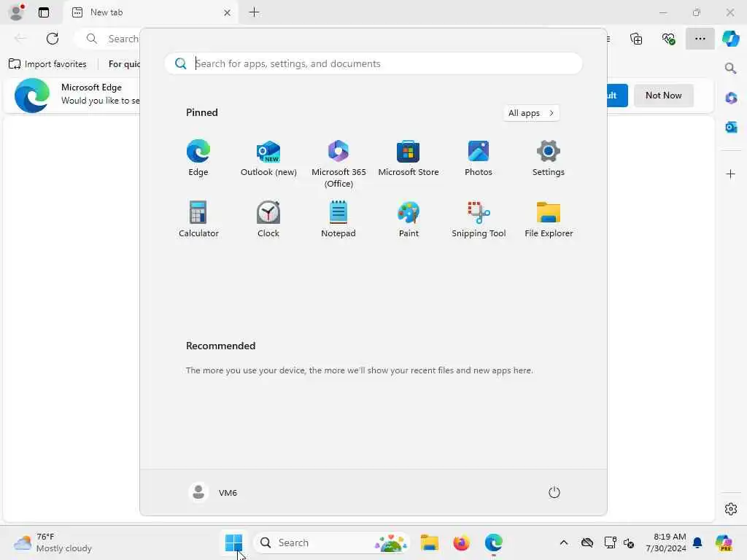Select the New tab tab in Edge
This screenshot has height=560, width=747.
[x=150, y=12]
